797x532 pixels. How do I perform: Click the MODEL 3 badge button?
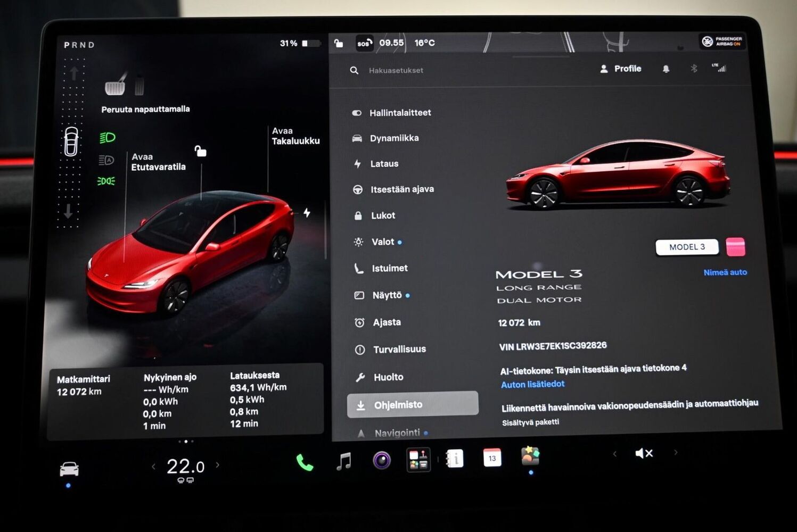point(687,247)
